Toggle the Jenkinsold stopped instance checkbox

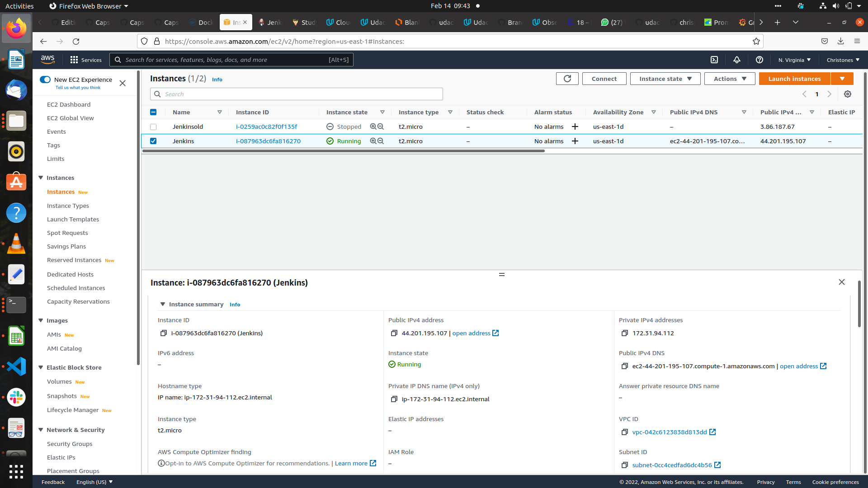click(x=153, y=127)
